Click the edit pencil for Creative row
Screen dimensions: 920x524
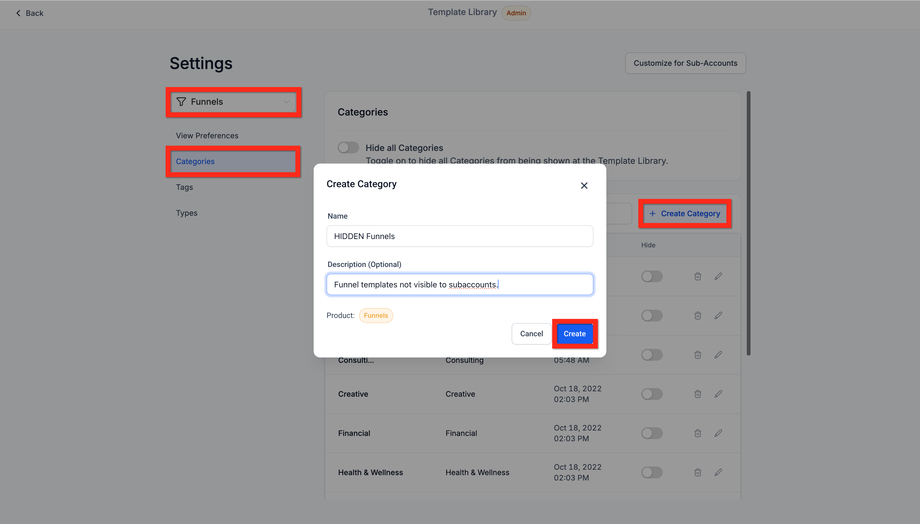pyautogui.click(x=718, y=394)
